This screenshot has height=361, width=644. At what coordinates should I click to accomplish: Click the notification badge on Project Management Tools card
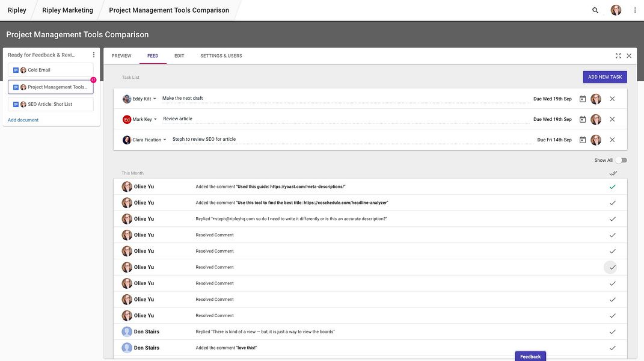[93, 80]
